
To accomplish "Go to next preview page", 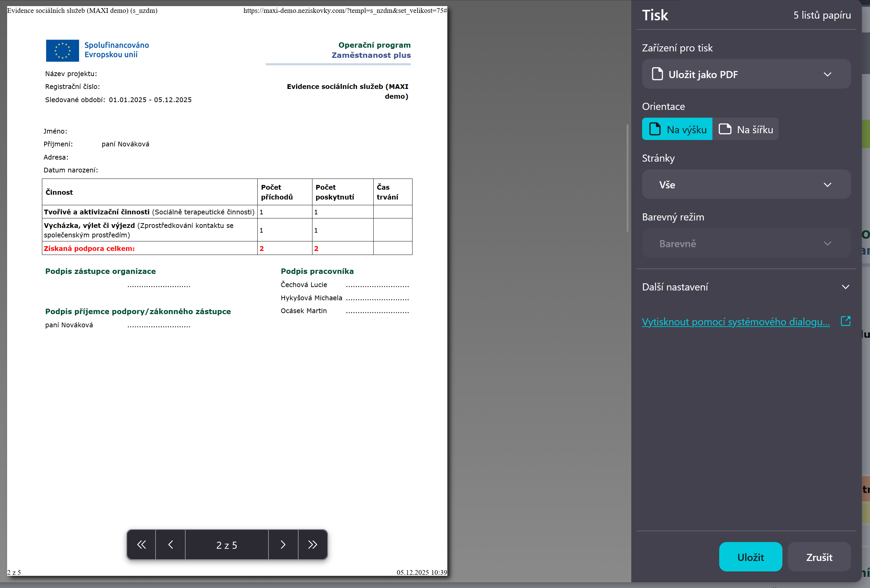I will point(283,545).
